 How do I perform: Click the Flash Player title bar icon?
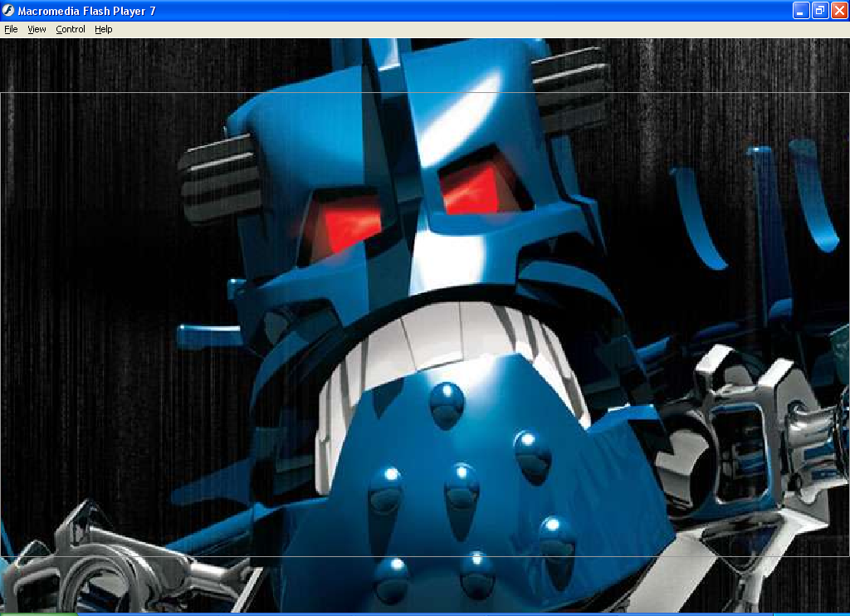pos(8,10)
